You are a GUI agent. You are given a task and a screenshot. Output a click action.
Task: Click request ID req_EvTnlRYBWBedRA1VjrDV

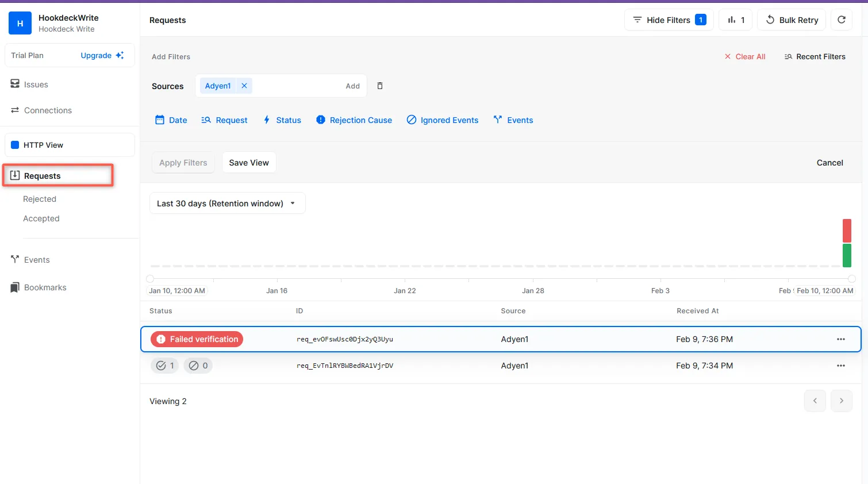345,366
